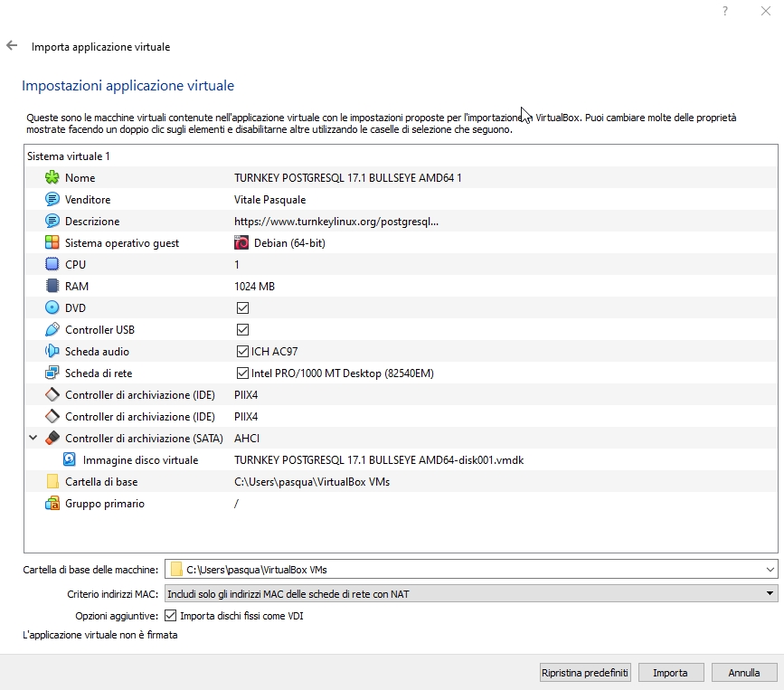The height and width of the screenshot is (690, 784).
Task: Disable the ICH AC97 audio card checkbox
Action: (x=242, y=352)
